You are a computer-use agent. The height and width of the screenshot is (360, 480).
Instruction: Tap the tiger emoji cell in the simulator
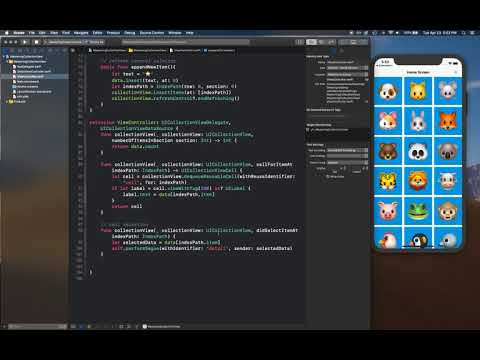coord(388,181)
